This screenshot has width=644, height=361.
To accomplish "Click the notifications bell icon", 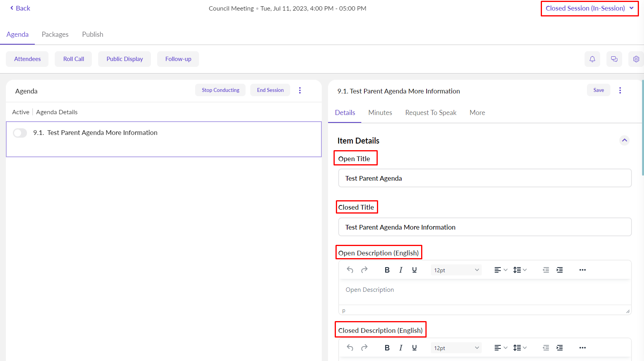I will 592,59.
